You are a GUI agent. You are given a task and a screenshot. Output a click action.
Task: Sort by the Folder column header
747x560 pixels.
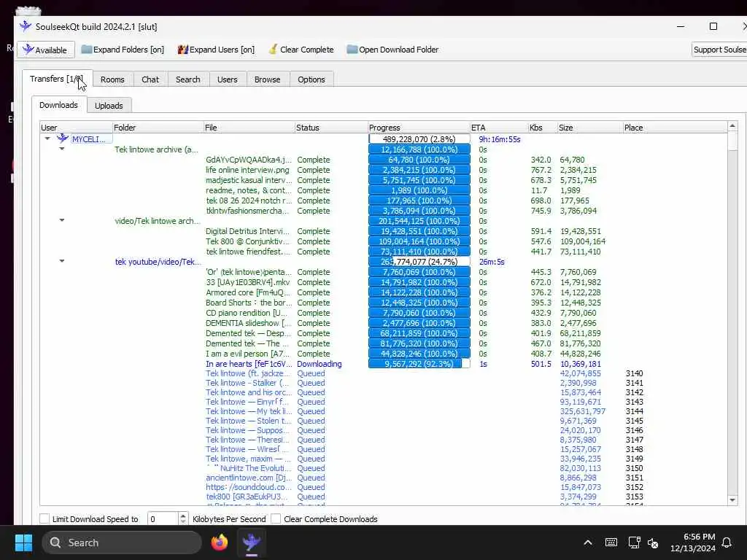[158, 128]
